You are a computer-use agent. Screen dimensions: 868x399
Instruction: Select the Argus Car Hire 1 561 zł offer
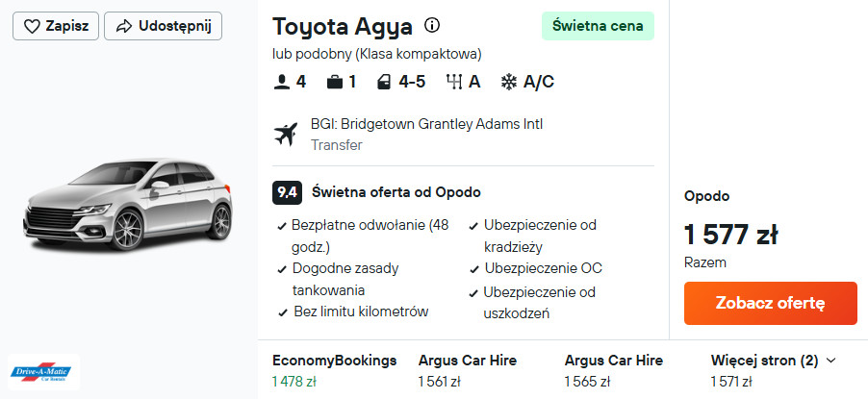[468, 371]
